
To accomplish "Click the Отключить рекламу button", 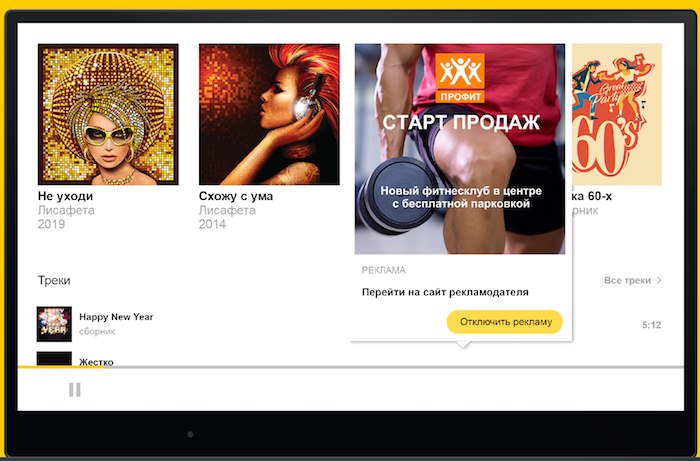I will click(x=505, y=322).
